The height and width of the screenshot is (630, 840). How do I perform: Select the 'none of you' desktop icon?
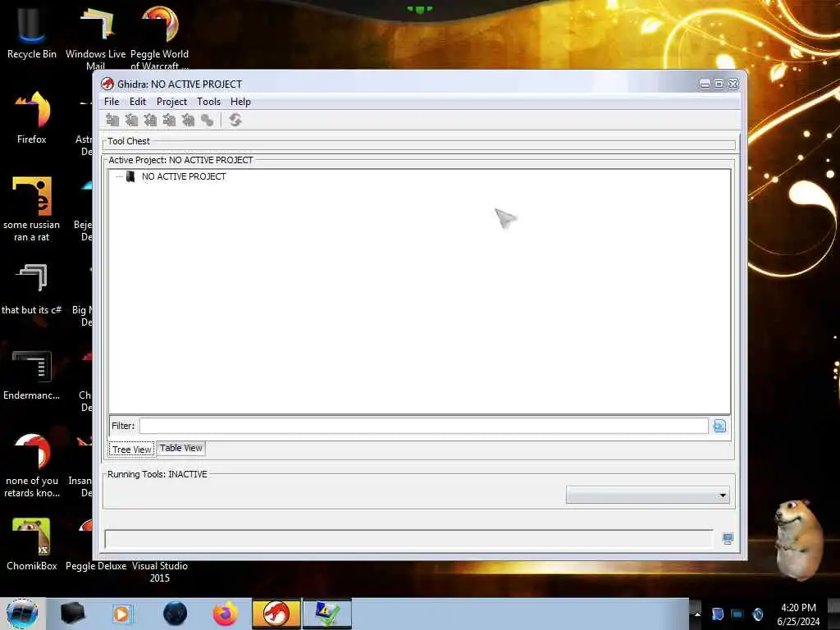click(32, 465)
